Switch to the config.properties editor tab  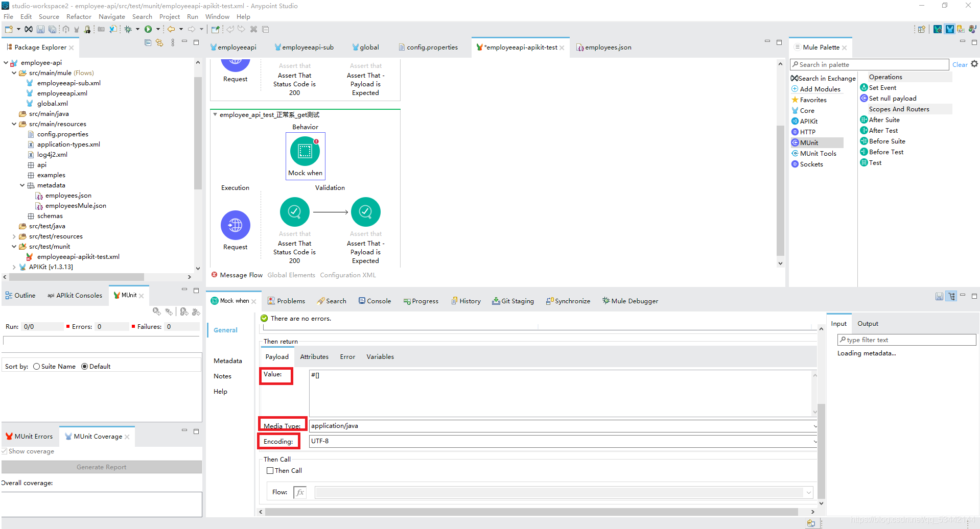[x=428, y=47]
